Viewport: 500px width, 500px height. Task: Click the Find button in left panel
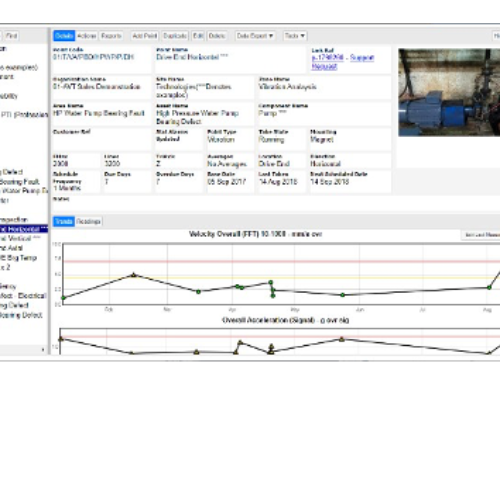[11, 36]
